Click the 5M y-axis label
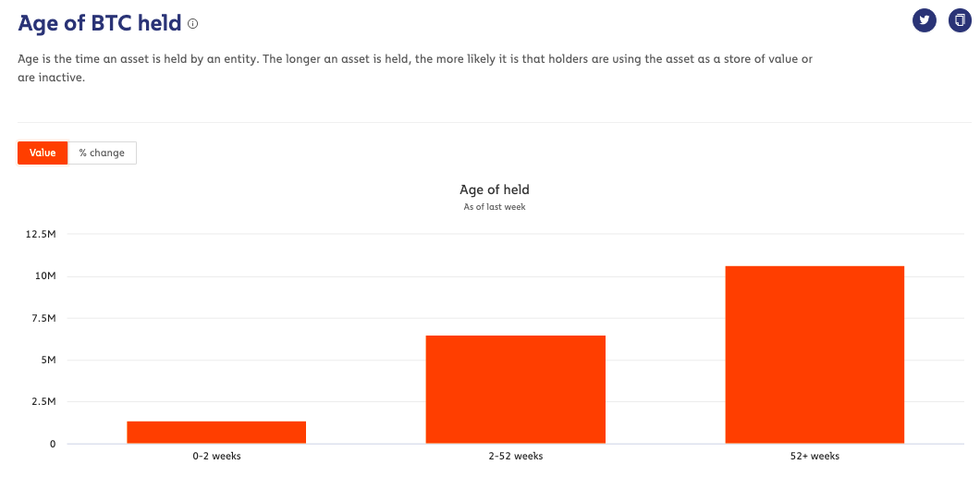 pyautogui.click(x=48, y=361)
